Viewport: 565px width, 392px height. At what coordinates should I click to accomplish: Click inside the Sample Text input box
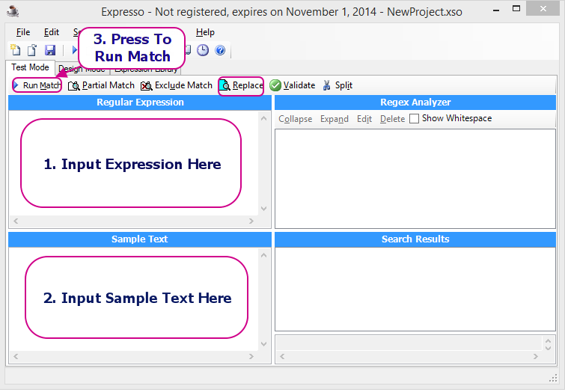coord(134,298)
